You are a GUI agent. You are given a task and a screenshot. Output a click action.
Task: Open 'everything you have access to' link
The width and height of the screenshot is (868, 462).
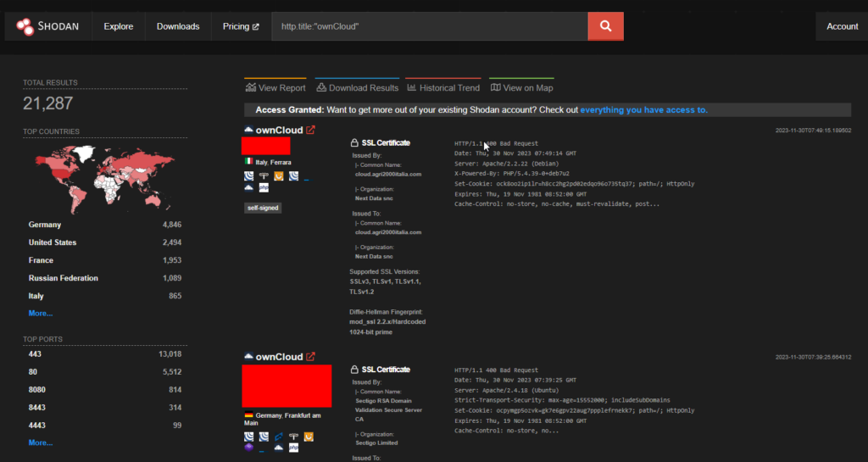pos(644,109)
